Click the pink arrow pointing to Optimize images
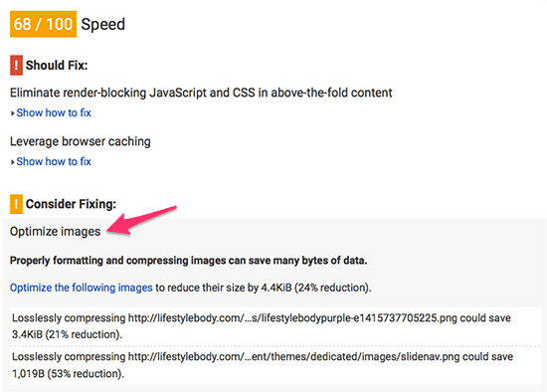Image resolution: width=547 pixels, height=392 pixels. tap(141, 220)
